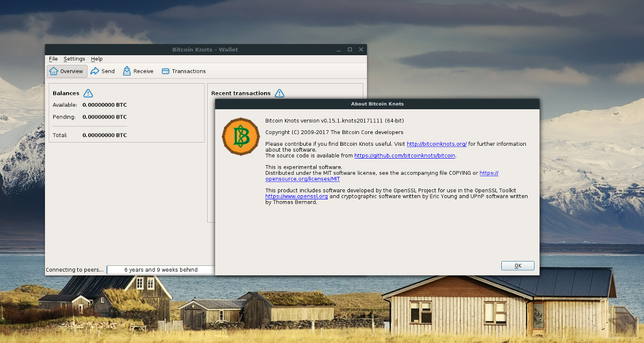Visit the www.openssl.org link
Image resolution: width=644 pixels, height=343 pixels.
tap(296, 196)
